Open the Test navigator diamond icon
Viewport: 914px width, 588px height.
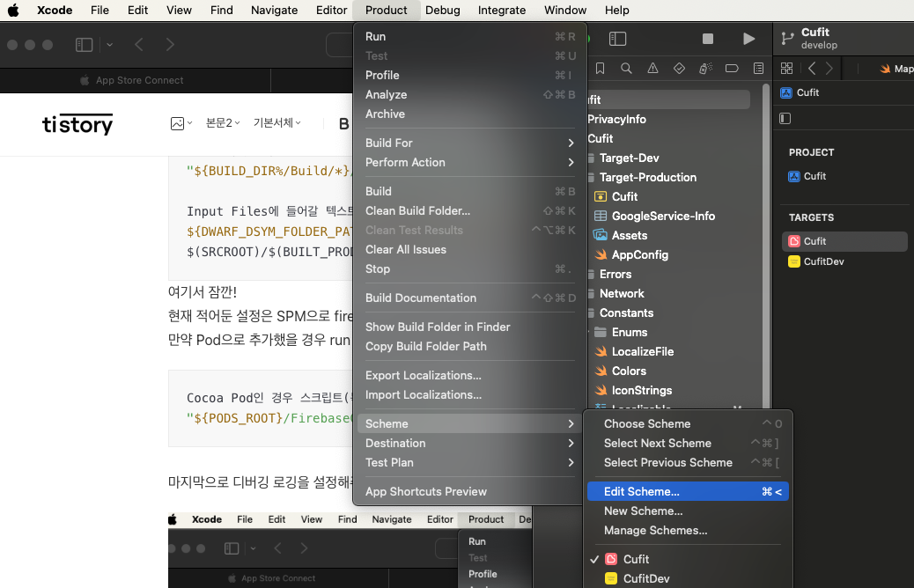point(679,68)
